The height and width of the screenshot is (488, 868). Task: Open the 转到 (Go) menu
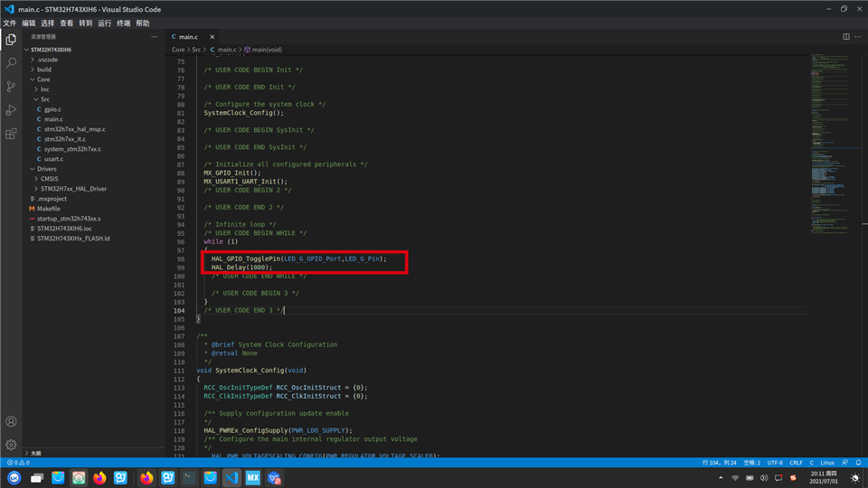[85, 23]
